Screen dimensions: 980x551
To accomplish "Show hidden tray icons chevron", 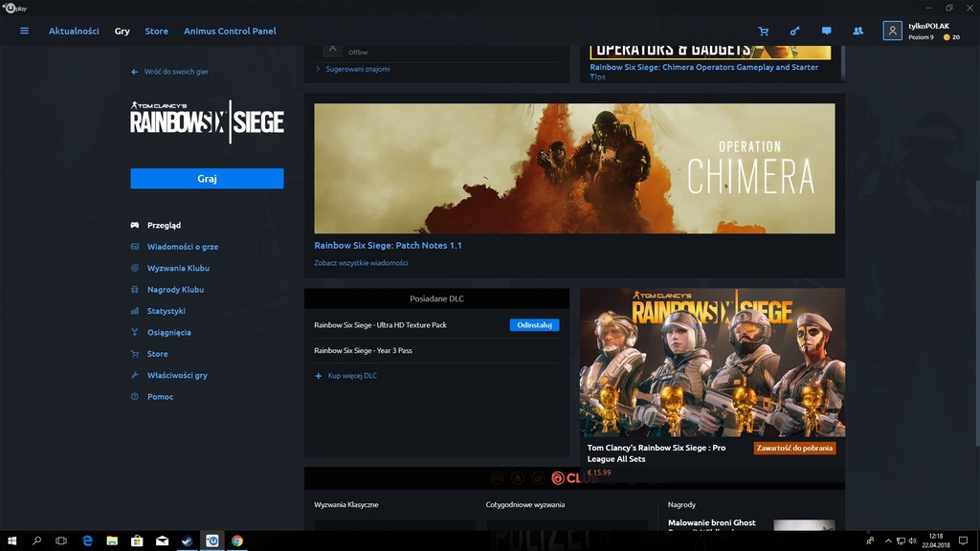I will (x=888, y=541).
